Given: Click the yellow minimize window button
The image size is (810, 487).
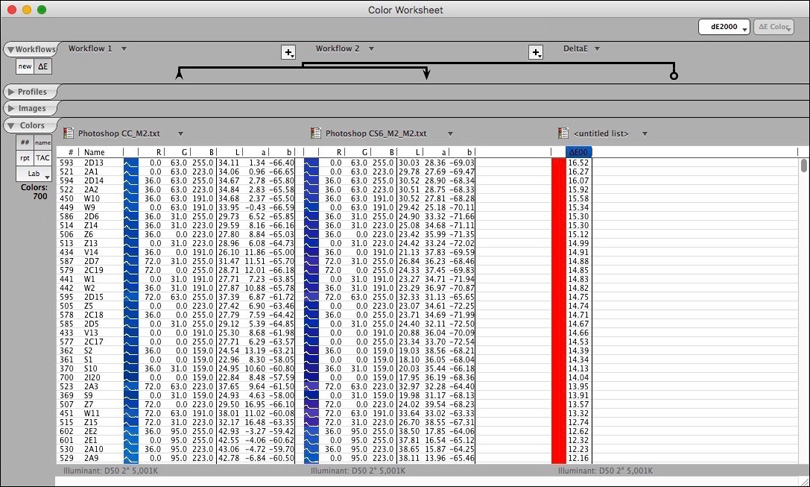Looking at the screenshot, I should tap(27, 10).
